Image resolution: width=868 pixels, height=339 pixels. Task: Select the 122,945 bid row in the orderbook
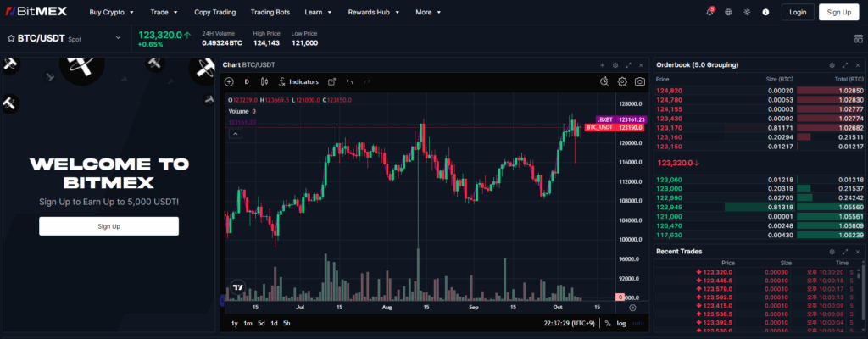(759, 206)
